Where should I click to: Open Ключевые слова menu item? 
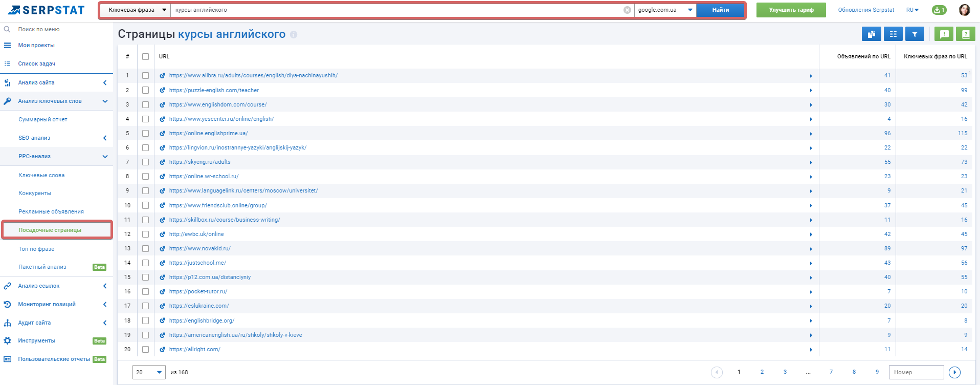(41, 175)
